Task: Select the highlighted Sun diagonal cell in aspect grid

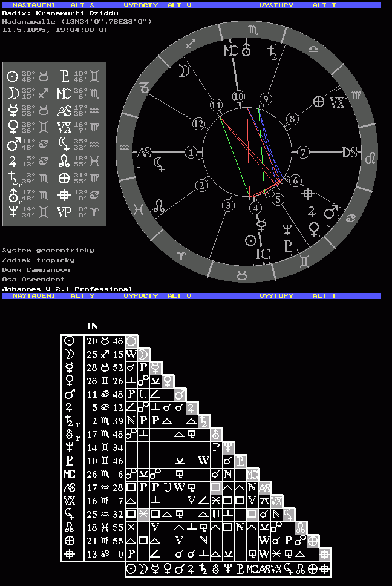Action: tap(131, 341)
